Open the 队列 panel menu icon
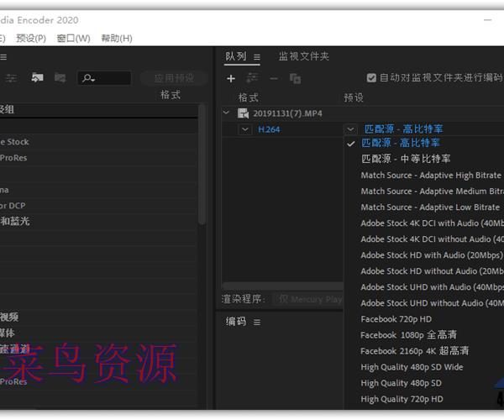Image resolution: width=504 pixels, height=420 pixels. 257,57
